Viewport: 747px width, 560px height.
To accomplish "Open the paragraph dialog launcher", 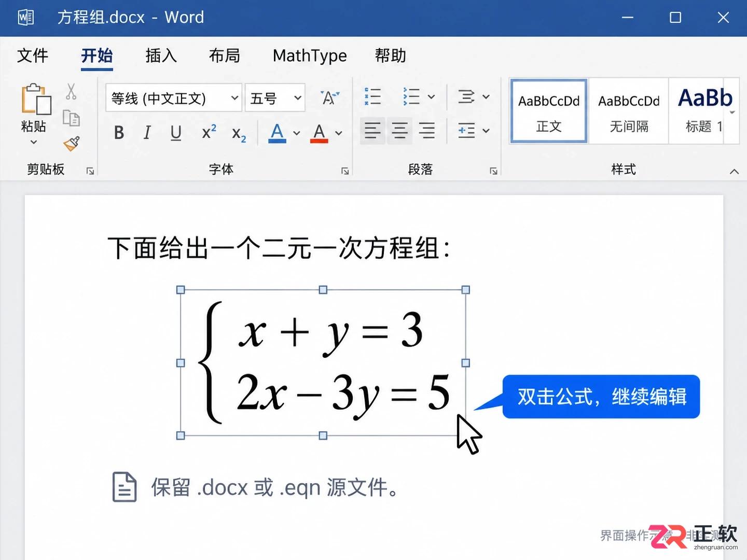I will 493,171.
